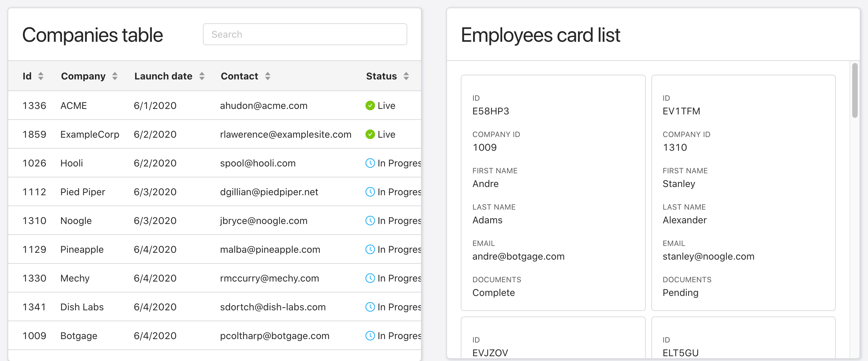
Task: Select the pcoltharp@botgage.com contact cell
Action: tap(275, 336)
